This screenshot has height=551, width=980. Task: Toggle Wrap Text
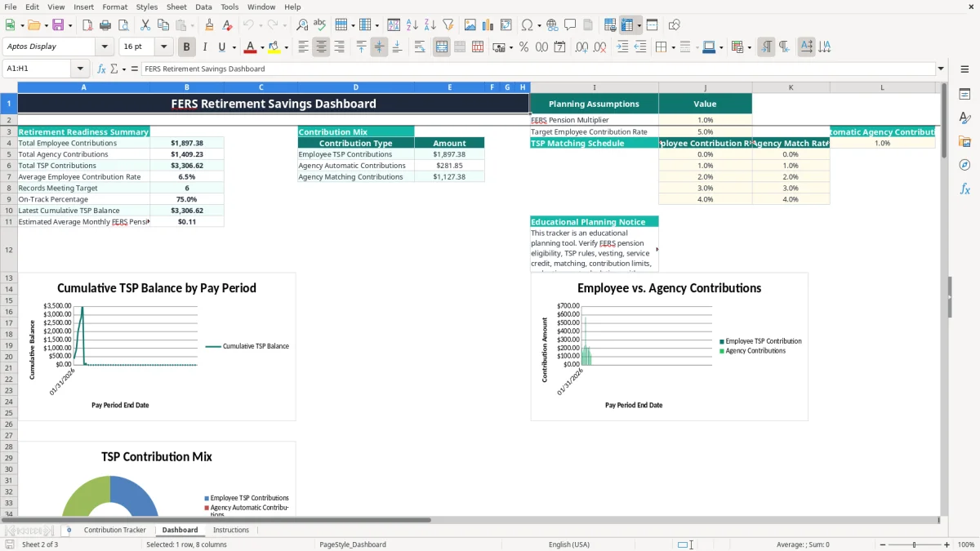[x=419, y=47]
